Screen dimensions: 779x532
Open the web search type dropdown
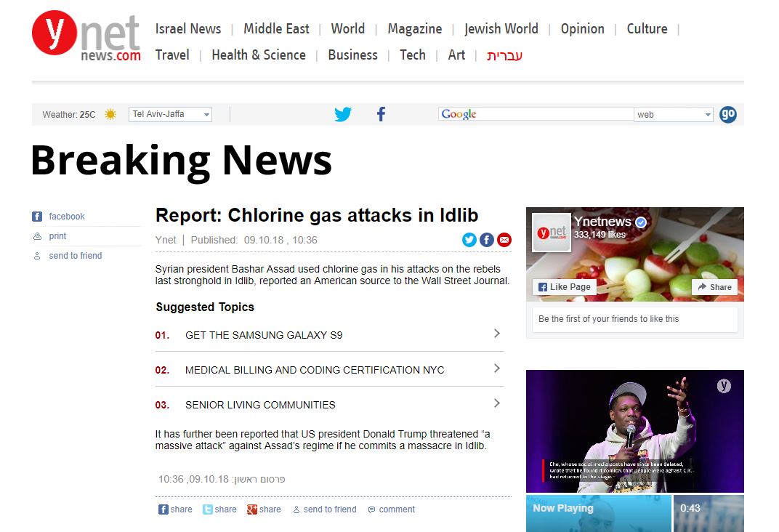(674, 114)
